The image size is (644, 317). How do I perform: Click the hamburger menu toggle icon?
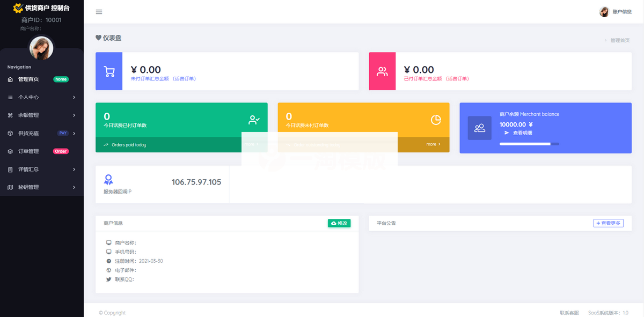click(x=99, y=12)
